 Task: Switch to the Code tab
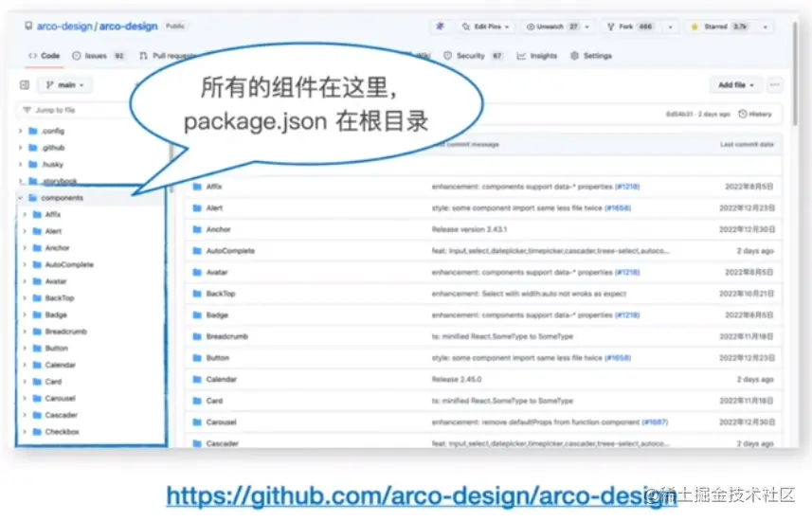(x=45, y=55)
